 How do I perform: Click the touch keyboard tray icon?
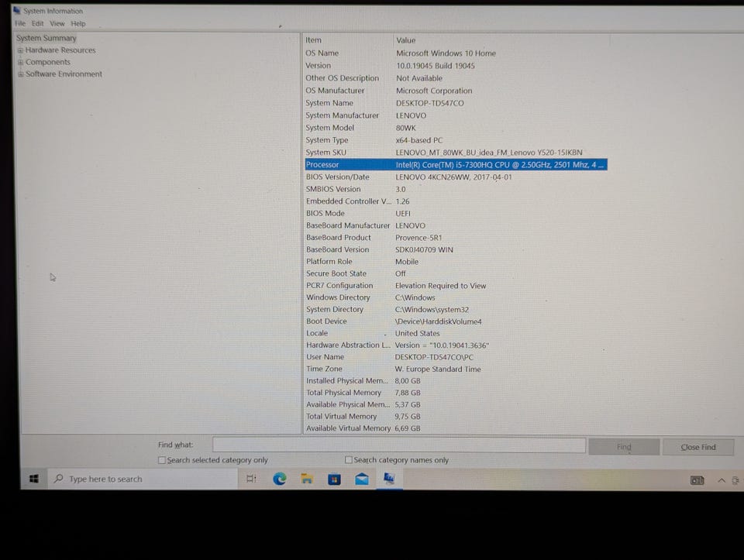[697, 481]
